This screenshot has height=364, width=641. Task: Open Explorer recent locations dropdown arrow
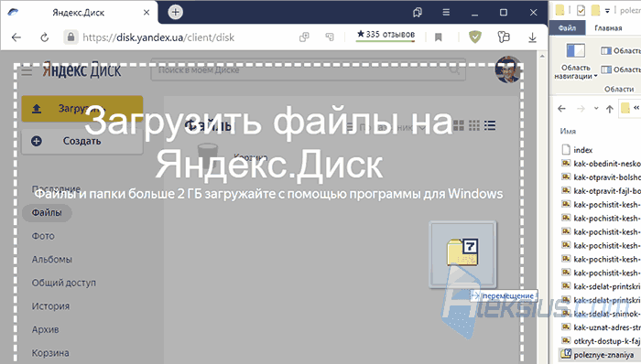[x=596, y=109]
